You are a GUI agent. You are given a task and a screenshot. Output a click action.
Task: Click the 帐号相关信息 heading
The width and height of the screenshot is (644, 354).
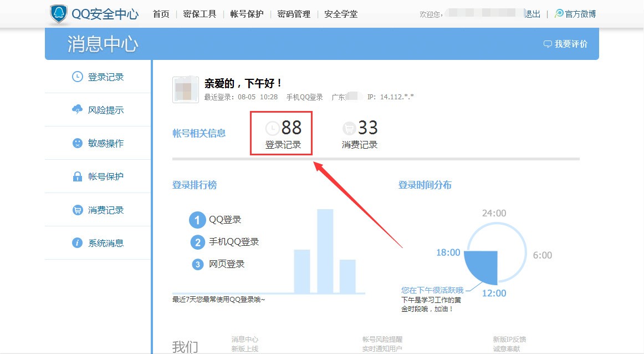(199, 133)
